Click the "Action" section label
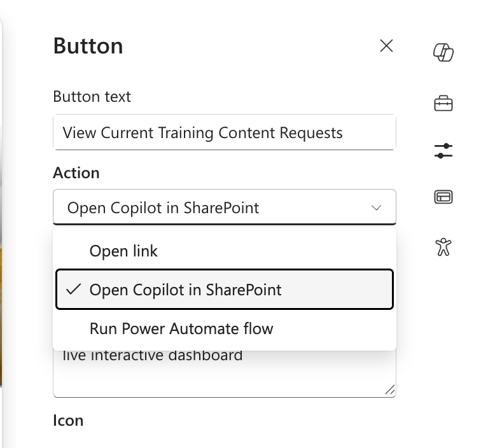 point(76,172)
